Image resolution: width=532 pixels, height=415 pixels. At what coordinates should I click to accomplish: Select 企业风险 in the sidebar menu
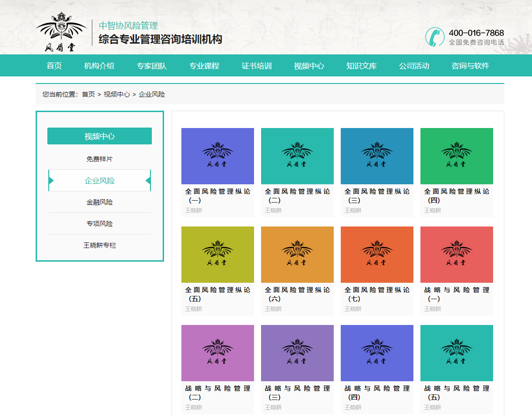[99, 181]
